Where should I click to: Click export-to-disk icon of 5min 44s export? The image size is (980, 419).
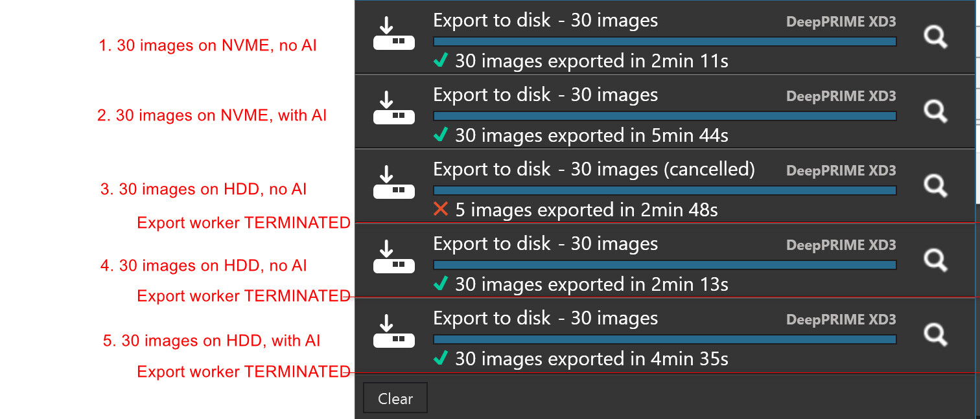click(x=393, y=109)
